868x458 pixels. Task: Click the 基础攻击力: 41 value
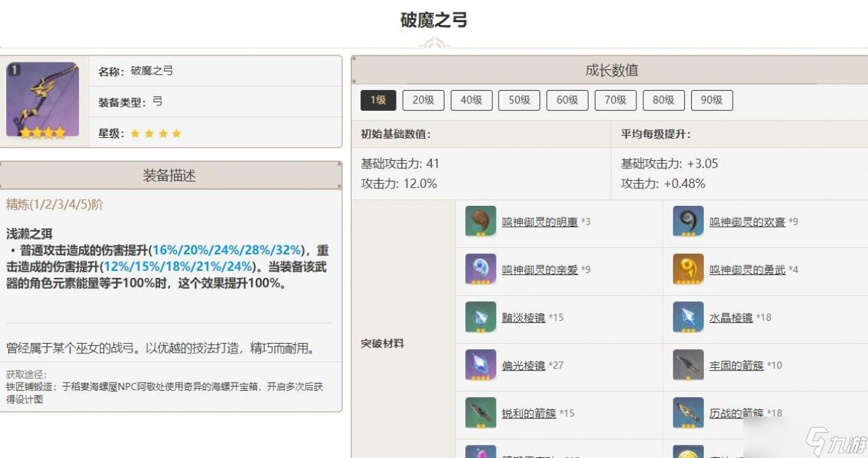(400, 164)
